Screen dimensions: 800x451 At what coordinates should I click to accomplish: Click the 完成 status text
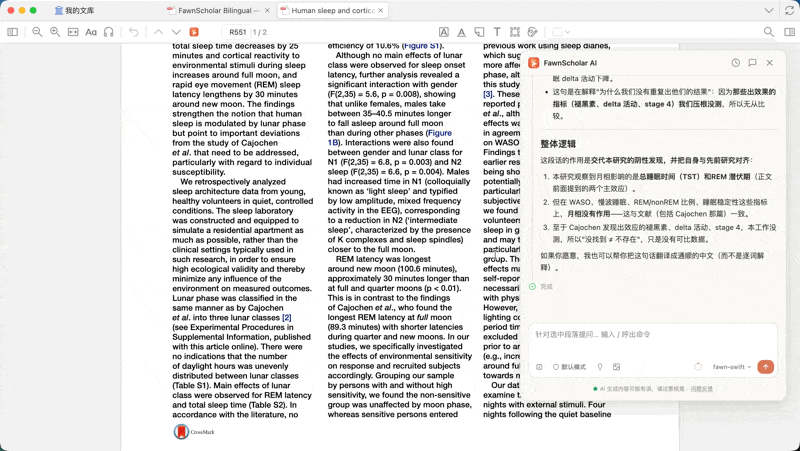[x=546, y=287]
